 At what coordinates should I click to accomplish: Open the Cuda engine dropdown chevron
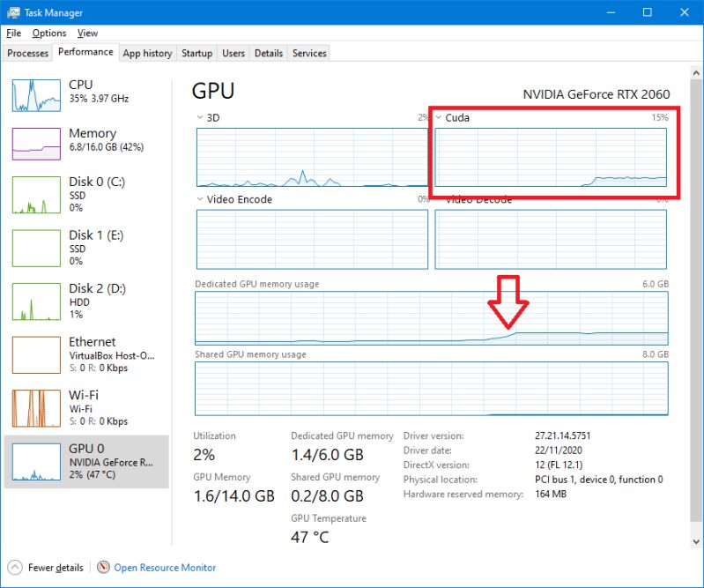439,118
